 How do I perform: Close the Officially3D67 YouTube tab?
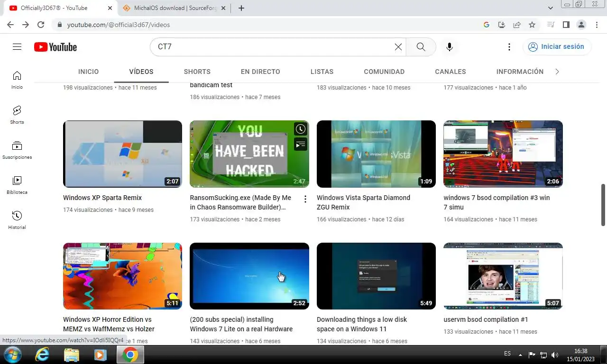(x=110, y=8)
